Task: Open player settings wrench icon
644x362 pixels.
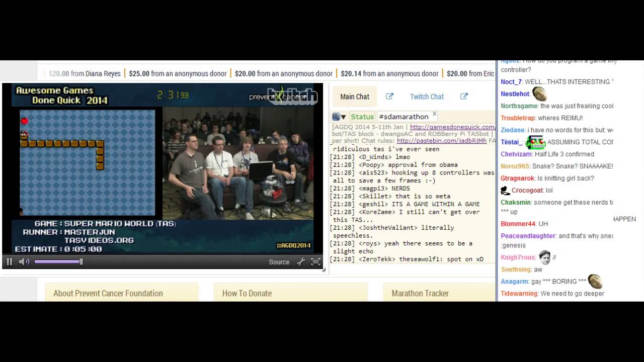Action: point(301,261)
